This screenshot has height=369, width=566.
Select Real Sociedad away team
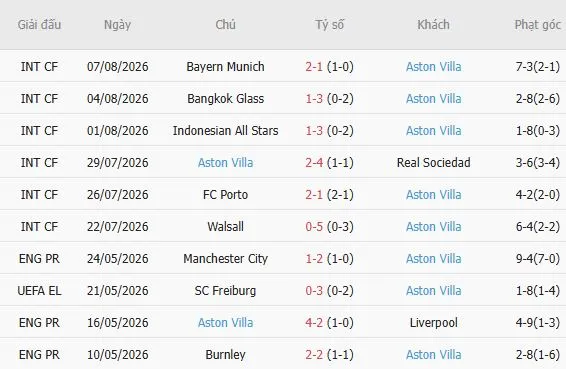tap(433, 163)
